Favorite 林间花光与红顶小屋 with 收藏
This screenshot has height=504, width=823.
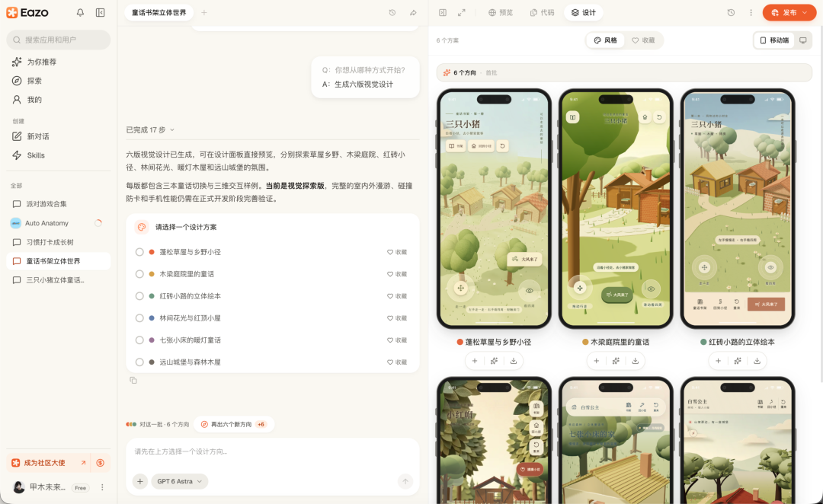click(397, 318)
